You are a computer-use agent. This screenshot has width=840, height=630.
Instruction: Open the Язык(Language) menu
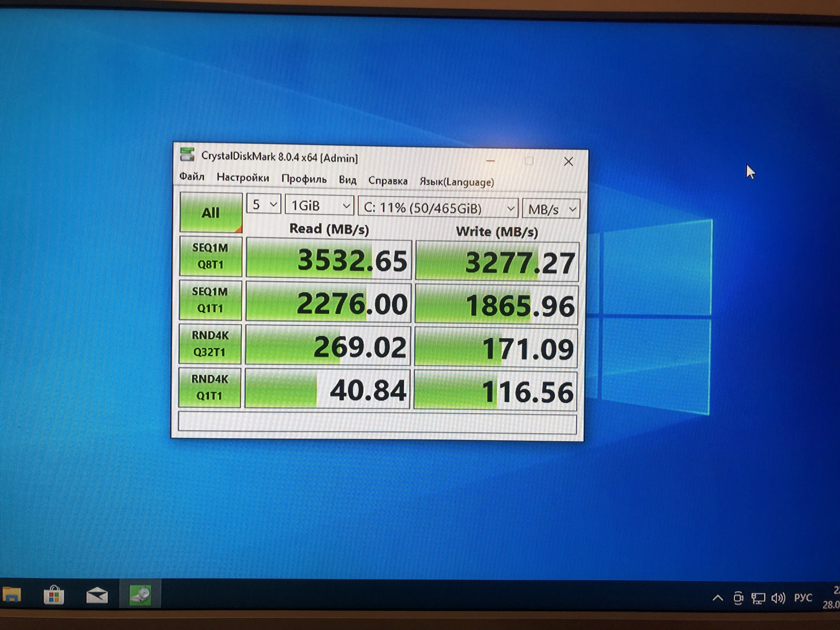coord(456,182)
